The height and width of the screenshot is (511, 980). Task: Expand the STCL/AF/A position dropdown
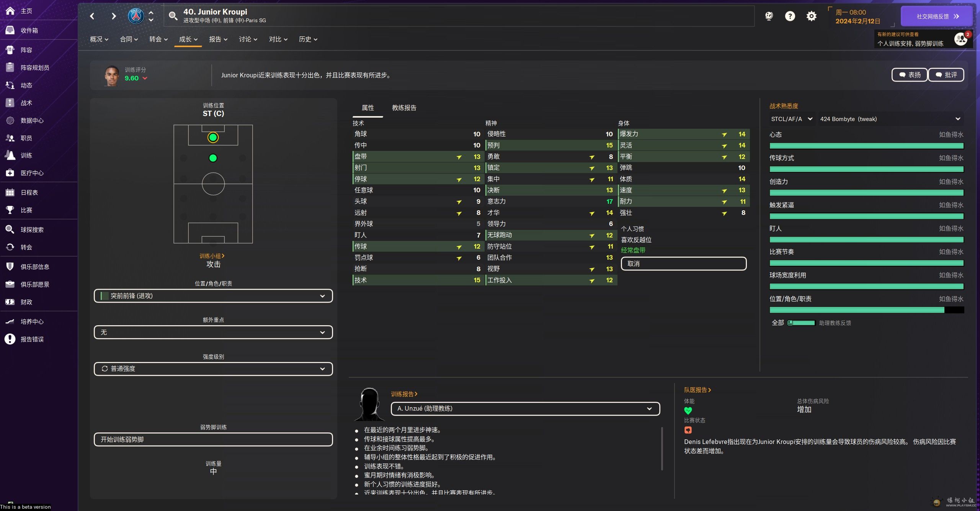pos(792,119)
